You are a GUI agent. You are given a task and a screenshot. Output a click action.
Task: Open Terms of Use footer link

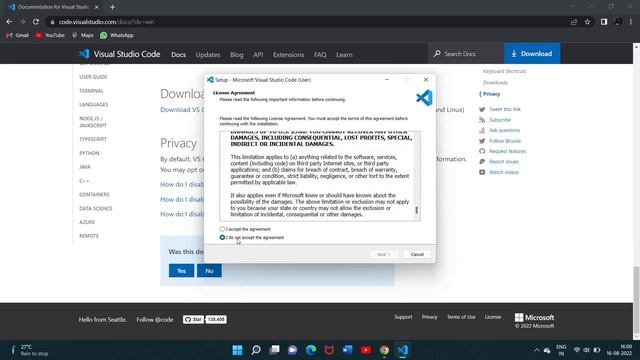tap(461, 317)
